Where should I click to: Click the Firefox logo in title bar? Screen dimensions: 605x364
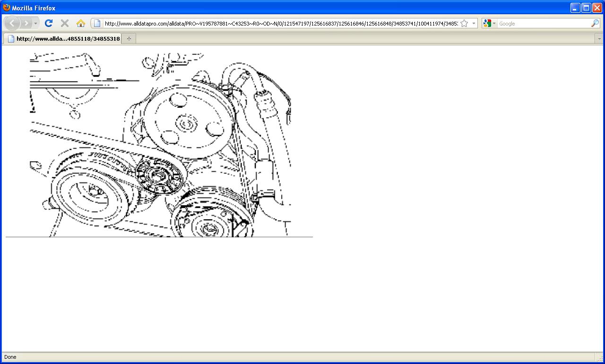[7, 8]
